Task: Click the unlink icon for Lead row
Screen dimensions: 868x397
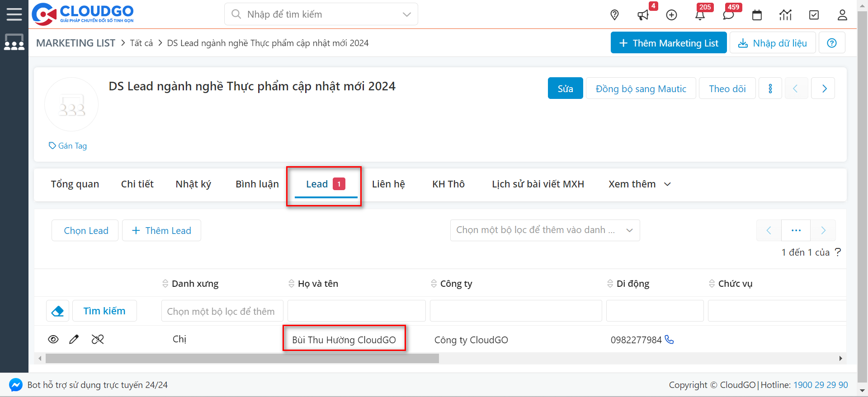Action: (x=98, y=339)
